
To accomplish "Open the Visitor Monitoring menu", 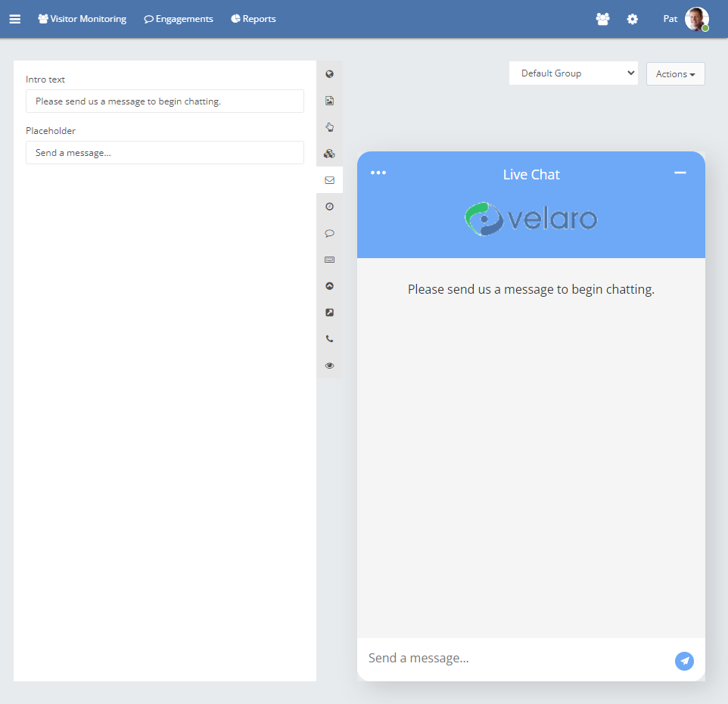I will pos(82,19).
